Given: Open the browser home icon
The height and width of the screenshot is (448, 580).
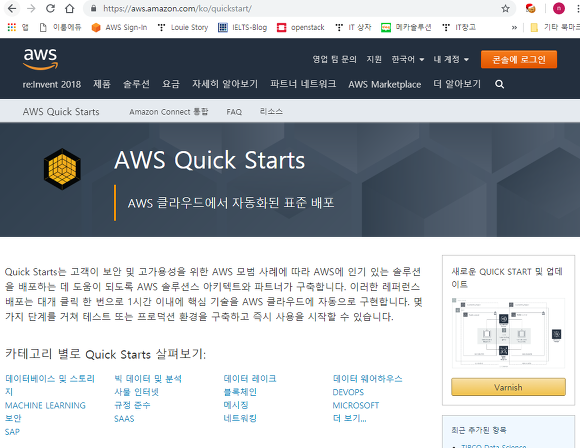Looking at the screenshot, I should click(70, 9).
